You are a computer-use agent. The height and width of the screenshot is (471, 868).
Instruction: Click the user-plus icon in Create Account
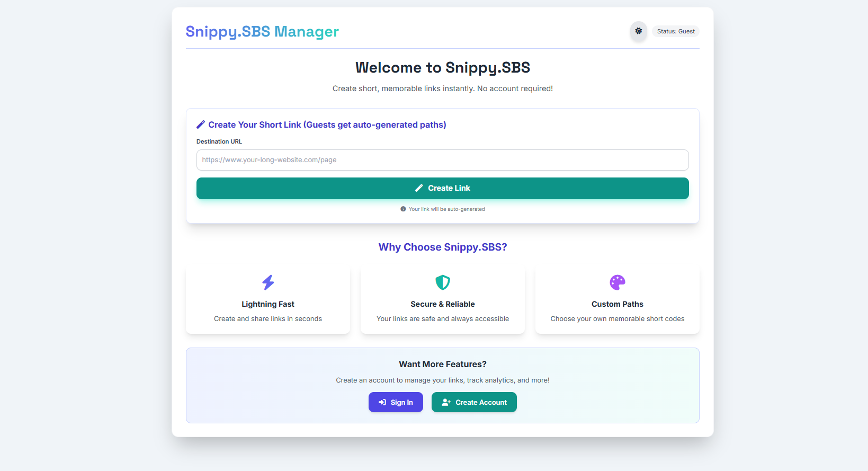point(446,403)
